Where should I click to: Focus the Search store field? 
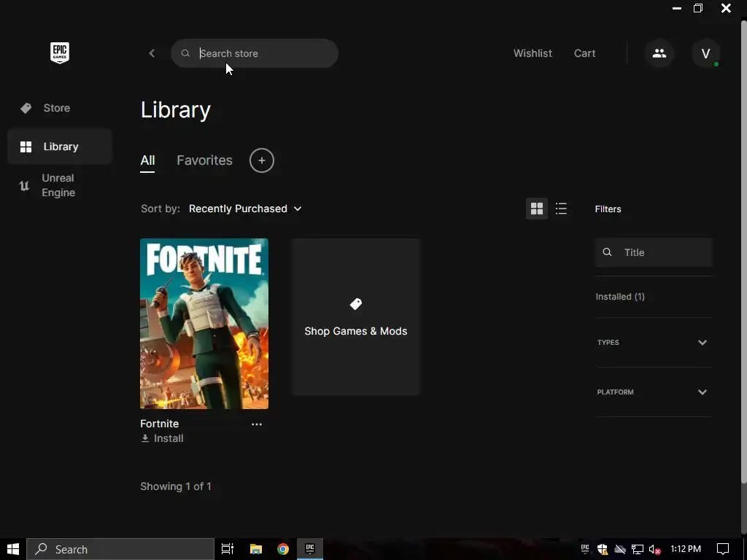pos(255,53)
